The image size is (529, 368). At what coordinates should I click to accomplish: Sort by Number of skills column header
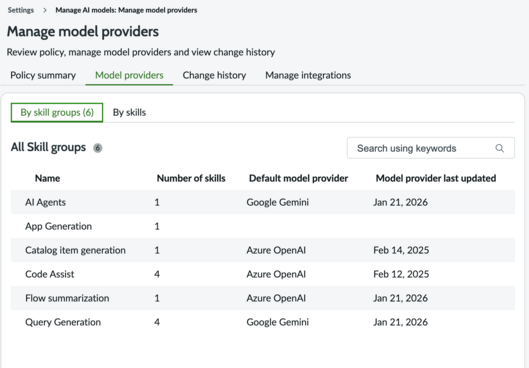click(x=191, y=178)
